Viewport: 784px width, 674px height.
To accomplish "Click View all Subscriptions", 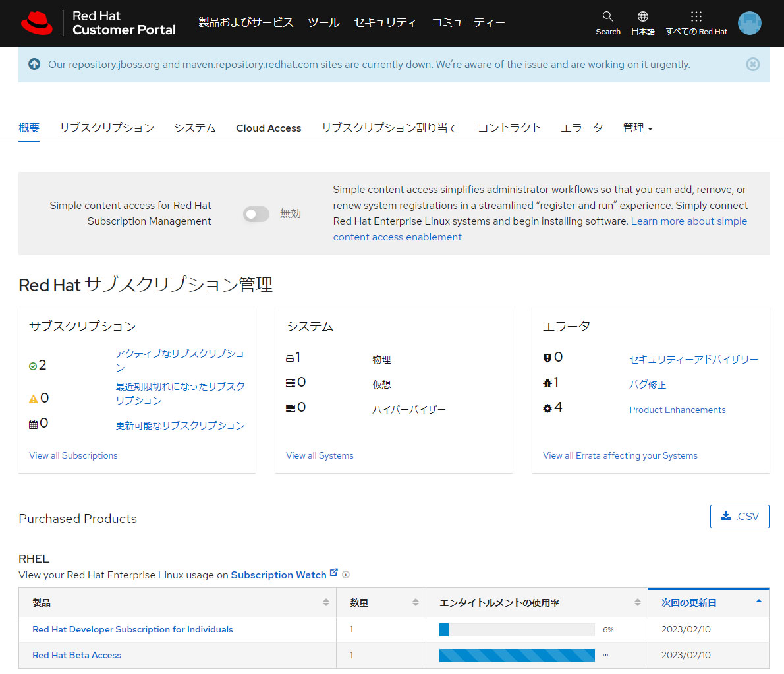I will tap(73, 455).
